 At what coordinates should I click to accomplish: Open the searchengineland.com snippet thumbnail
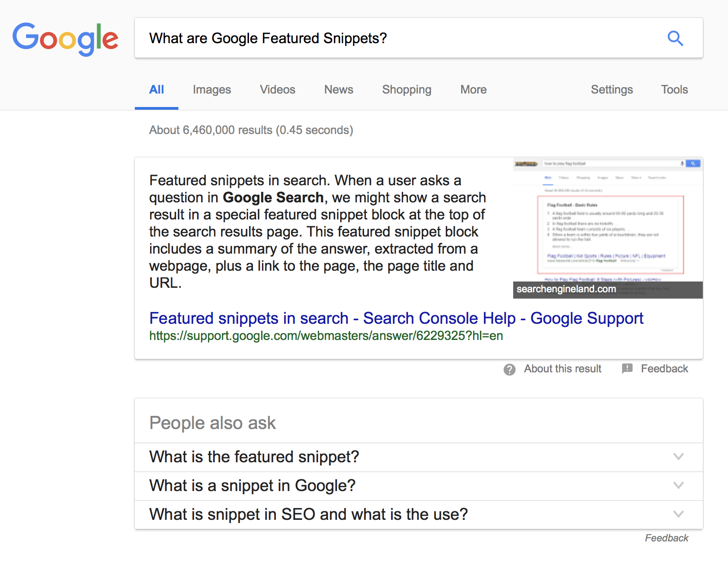(608, 228)
